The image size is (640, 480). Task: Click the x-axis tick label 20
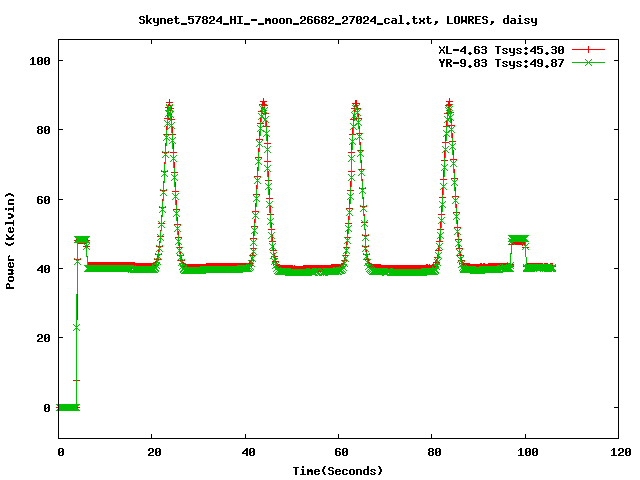pyautogui.click(x=155, y=452)
